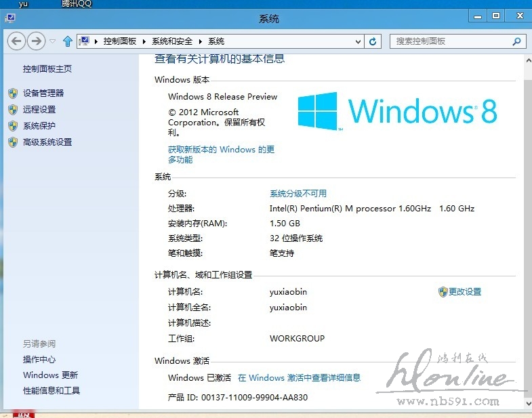The width and height of the screenshot is (532, 418).
Task: Refresh the System page
Action: 373,41
